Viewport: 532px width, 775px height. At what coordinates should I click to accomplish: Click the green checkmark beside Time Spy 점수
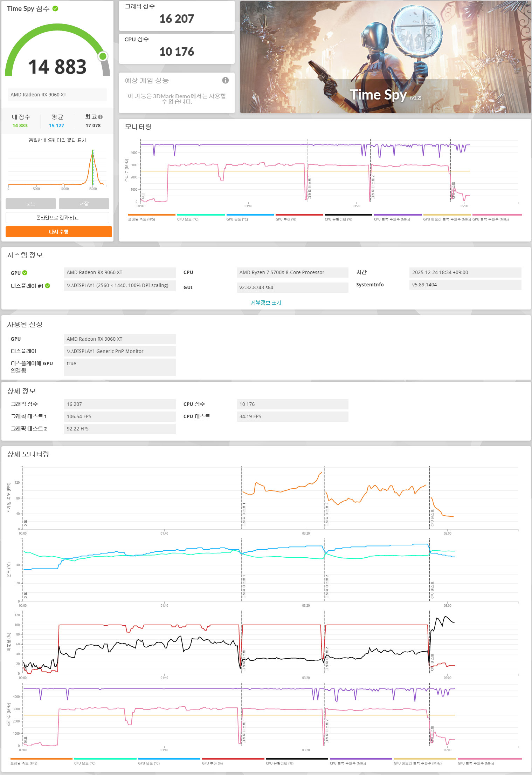point(55,8)
